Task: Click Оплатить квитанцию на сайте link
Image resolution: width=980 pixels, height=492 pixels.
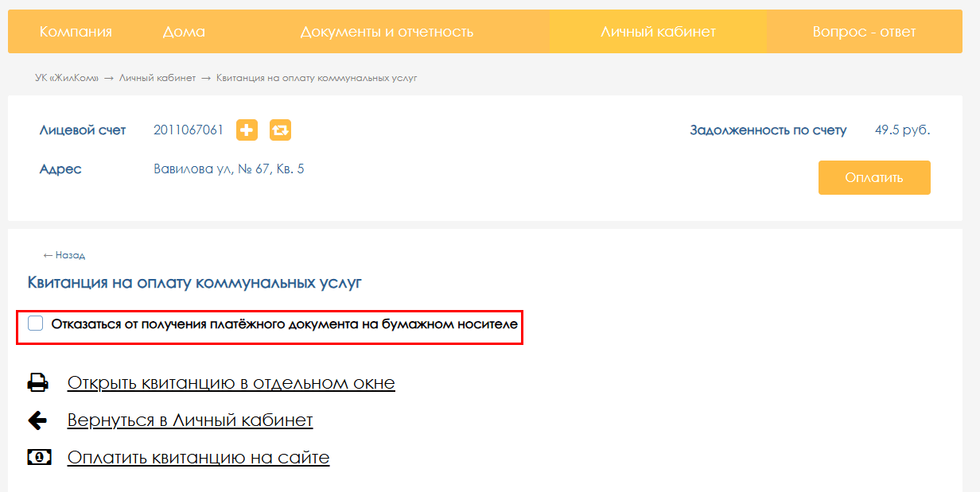Action: [x=198, y=458]
